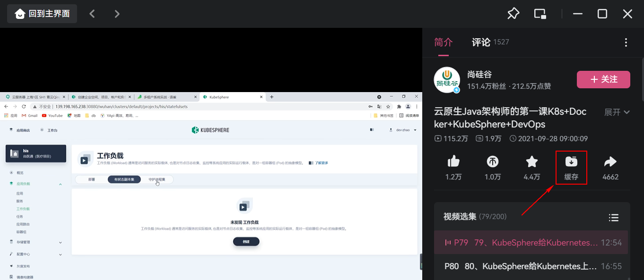Click the coin donation icon above 1.0万
The width and height of the screenshot is (644, 280).
(x=492, y=161)
